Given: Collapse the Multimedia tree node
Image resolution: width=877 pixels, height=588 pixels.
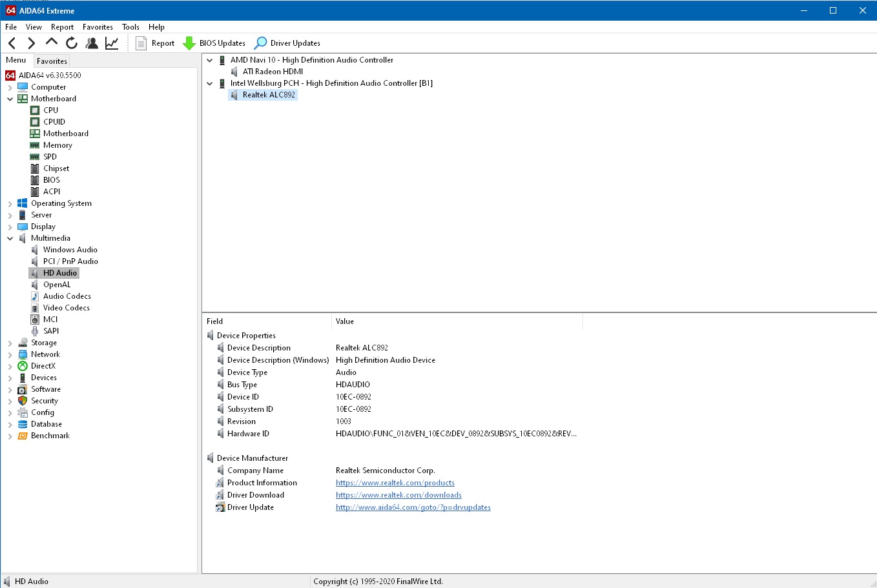Looking at the screenshot, I should (x=10, y=238).
